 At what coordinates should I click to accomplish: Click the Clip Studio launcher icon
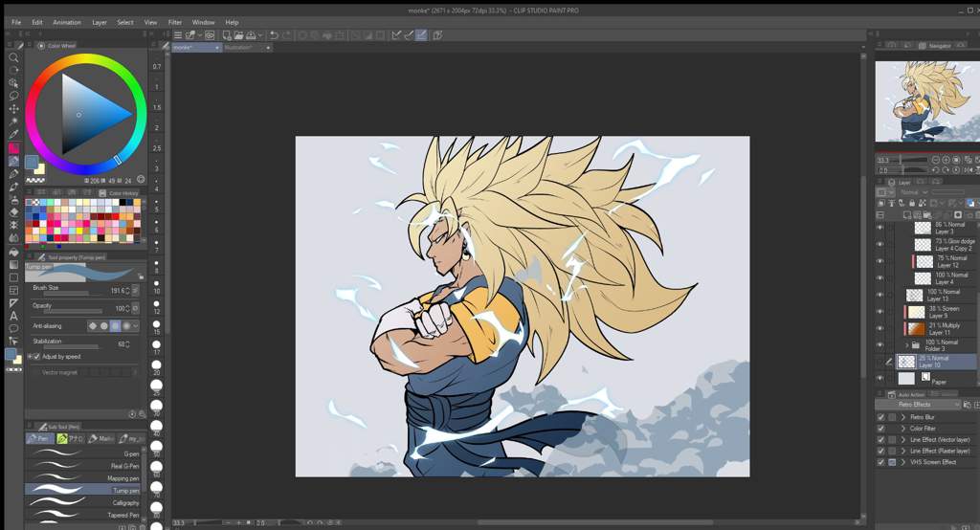[210, 35]
